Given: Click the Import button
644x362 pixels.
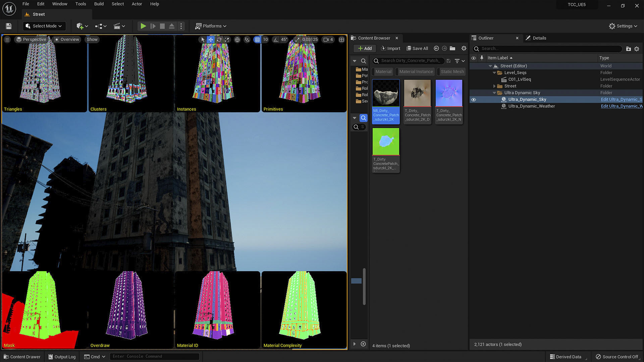Looking at the screenshot, I should pyautogui.click(x=390, y=48).
